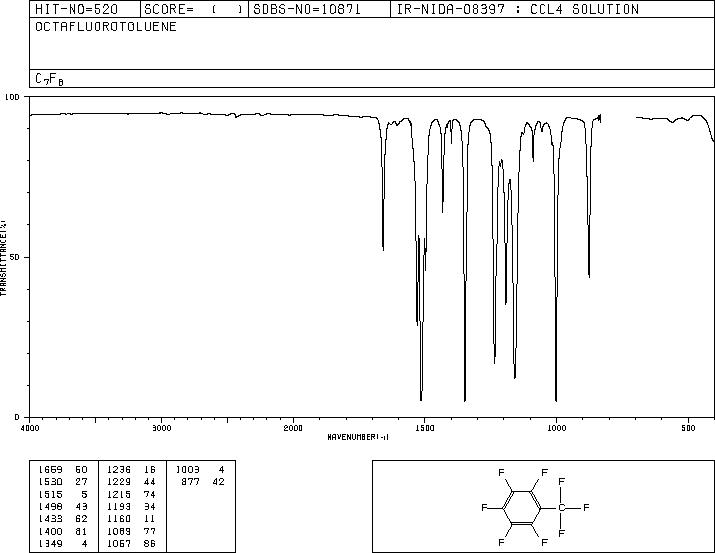This screenshot has height=553, width=715.
Task: Click the 500 wavenumber axis label
Action: pyautogui.click(x=688, y=428)
